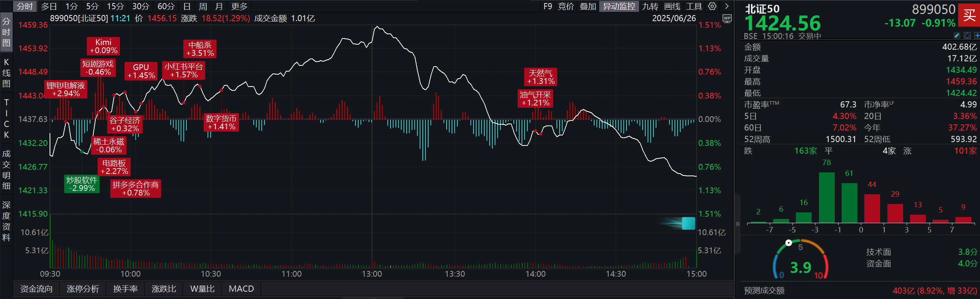This screenshot has height=299, width=980.
Task: Open 画线 drawing tools
Action: click(672, 6)
